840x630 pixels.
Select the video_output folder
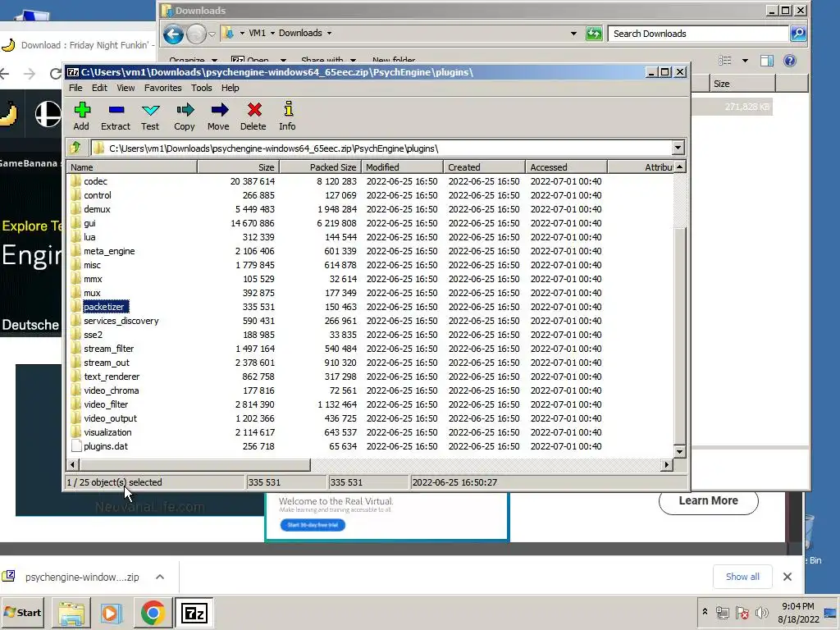tap(110, 418)
